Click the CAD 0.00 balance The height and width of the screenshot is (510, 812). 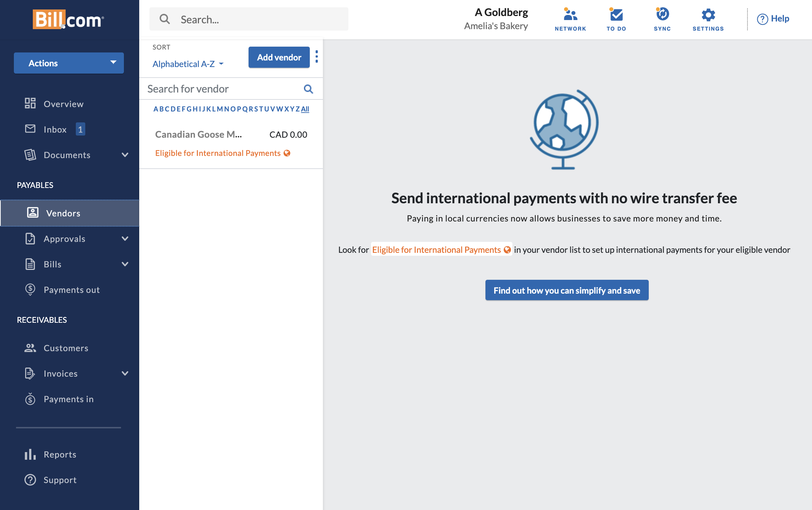tap(288, 135)
